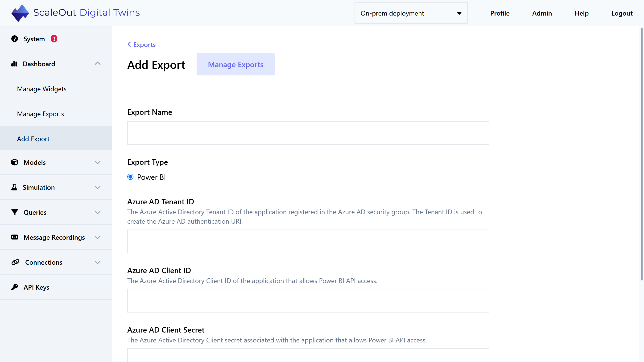Click the vertical page scrollbar
The image size is (644, 362).
point(641,154)
